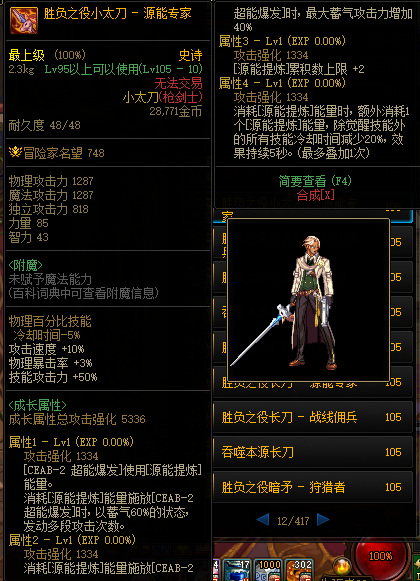
Task: Click the partially visible quick slot showing 4
Action: [216, 570]
